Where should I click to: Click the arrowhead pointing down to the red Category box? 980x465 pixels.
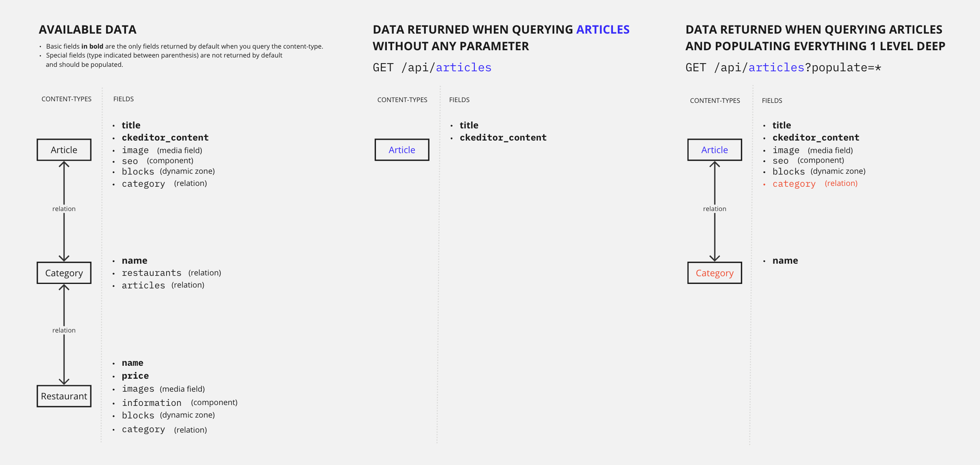tap(715, 258)
